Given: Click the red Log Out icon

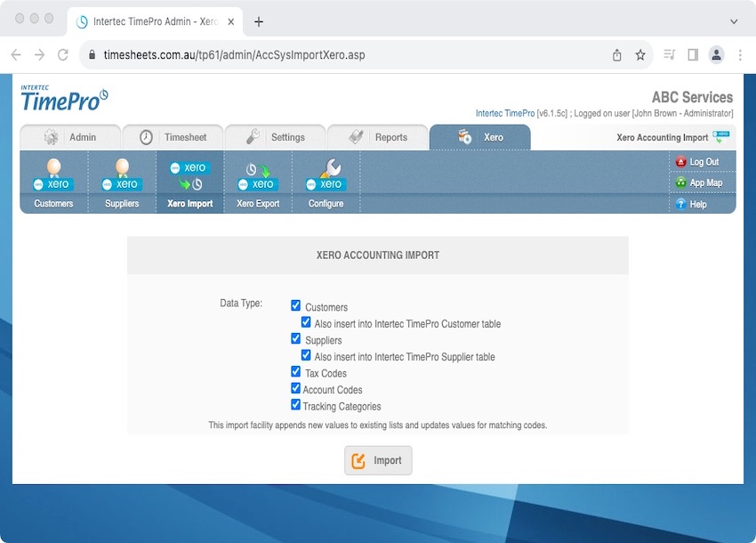Looking at the screenshot, I should tap(680, 162).
